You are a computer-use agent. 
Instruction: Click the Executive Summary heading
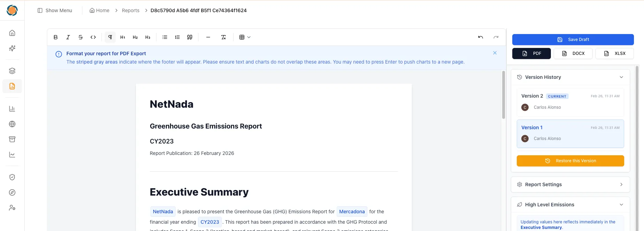(199, 192)
